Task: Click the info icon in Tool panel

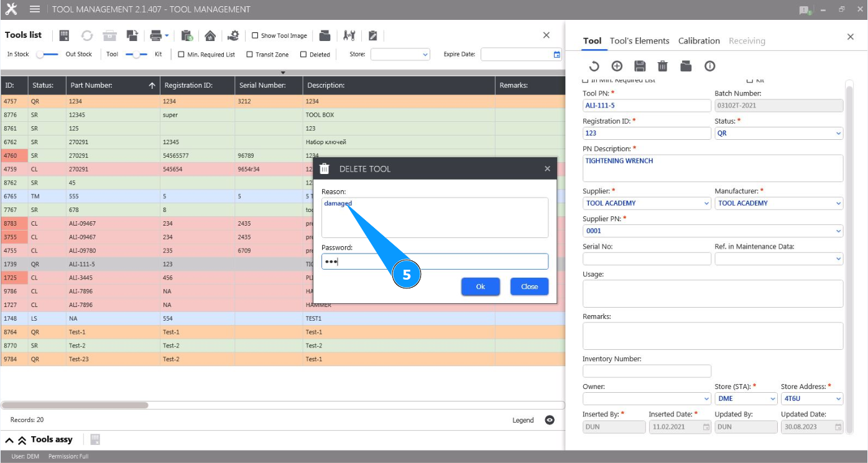Action: [709, 66]
